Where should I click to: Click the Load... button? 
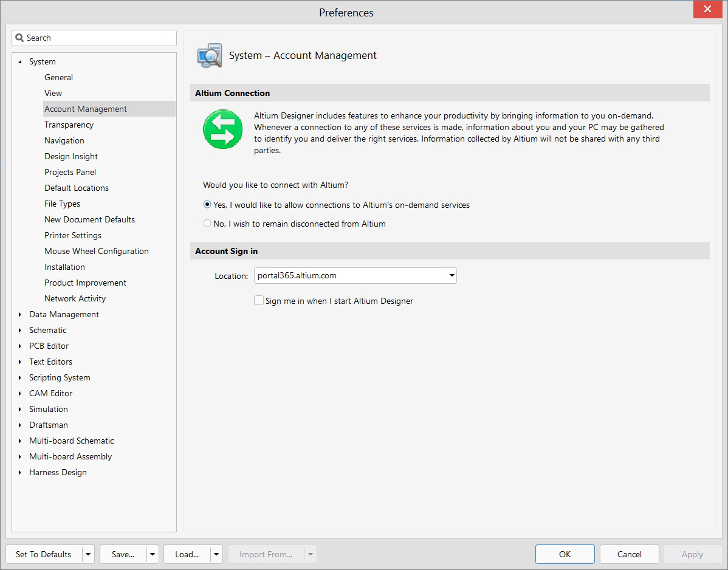tap(187, 554)
